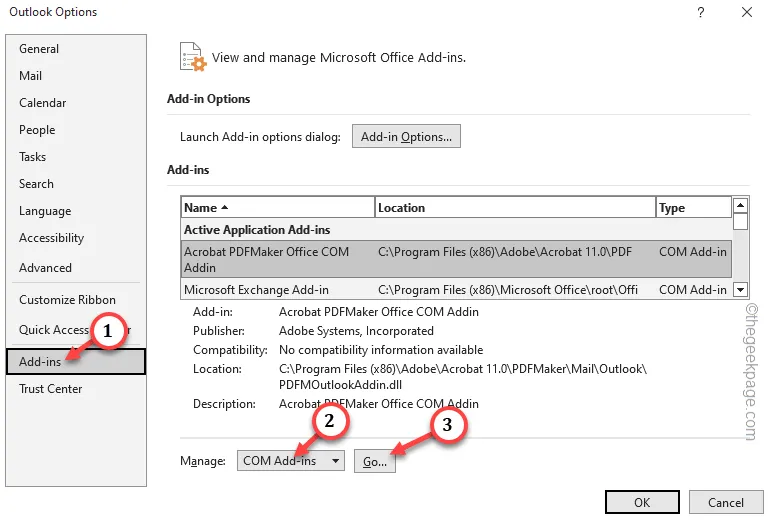770x520 pixels.
Task: Click the Location column header
Action: click(515, 207)
